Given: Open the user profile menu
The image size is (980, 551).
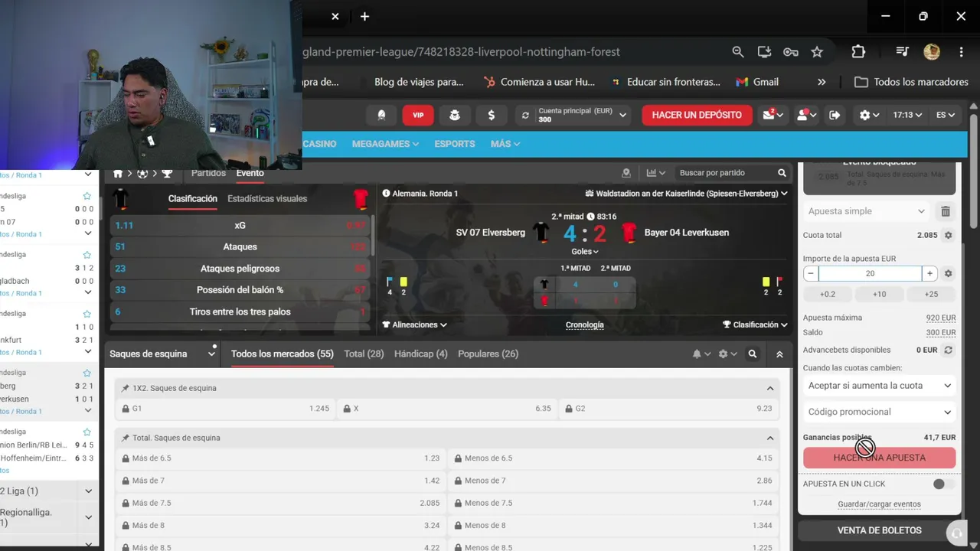Looking at the screenshot, I should (x=806, y=115).
